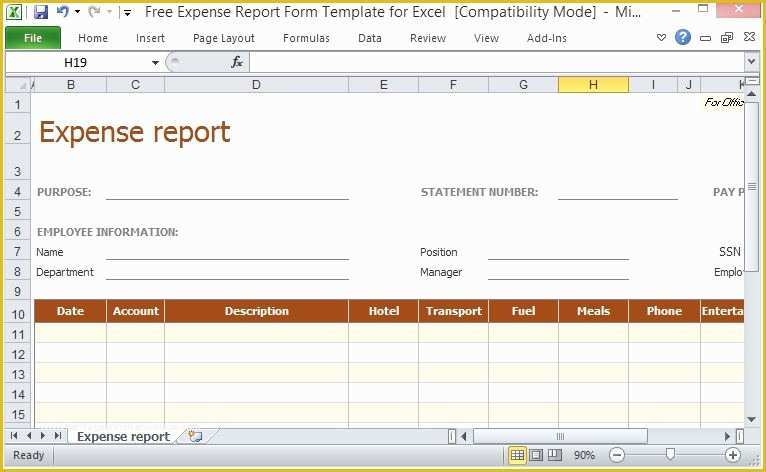Screen dimensions: 766x472
Task: Click the green File button
Action: click(32, 38)
